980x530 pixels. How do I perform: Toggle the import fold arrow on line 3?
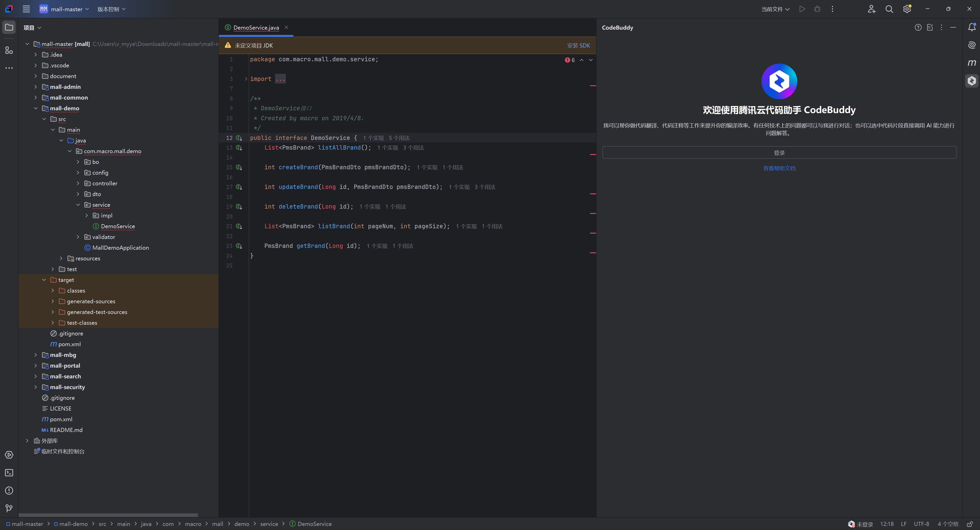tap(246, 79)
